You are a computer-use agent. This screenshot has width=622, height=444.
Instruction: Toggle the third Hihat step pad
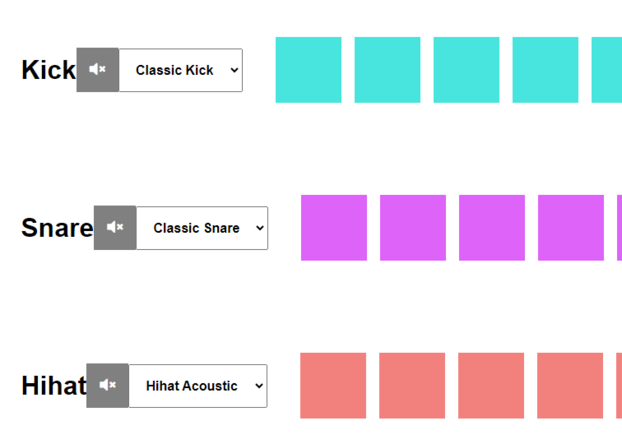click(491, 386)
